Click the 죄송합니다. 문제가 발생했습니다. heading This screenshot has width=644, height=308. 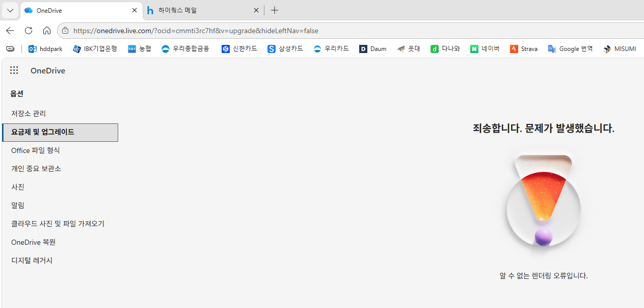coord(544,129)
